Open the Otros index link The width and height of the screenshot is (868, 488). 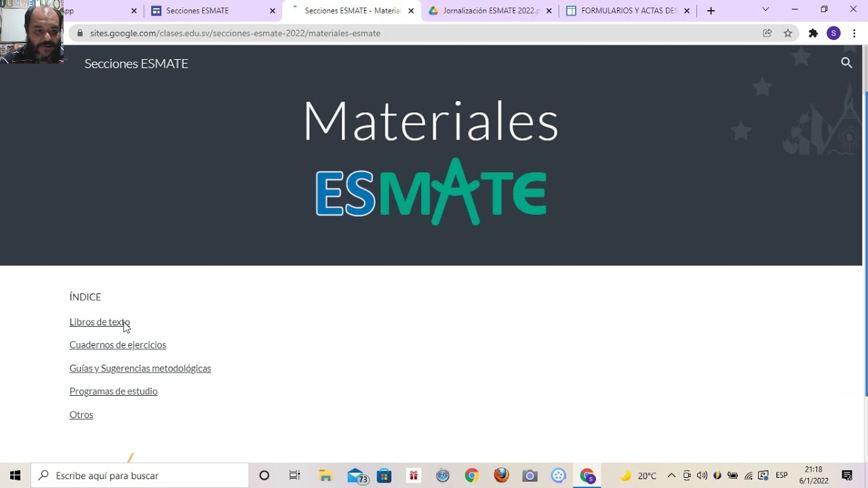point(81,415)
